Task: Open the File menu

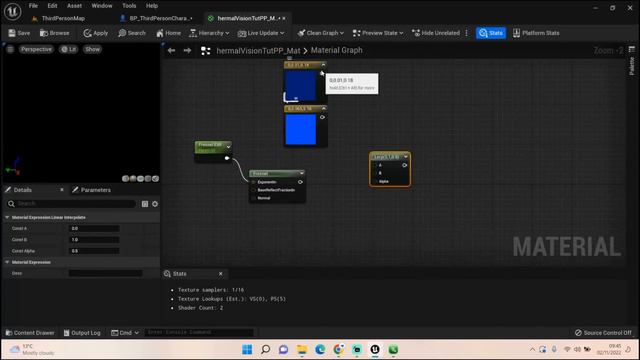Action: (33, 6)
